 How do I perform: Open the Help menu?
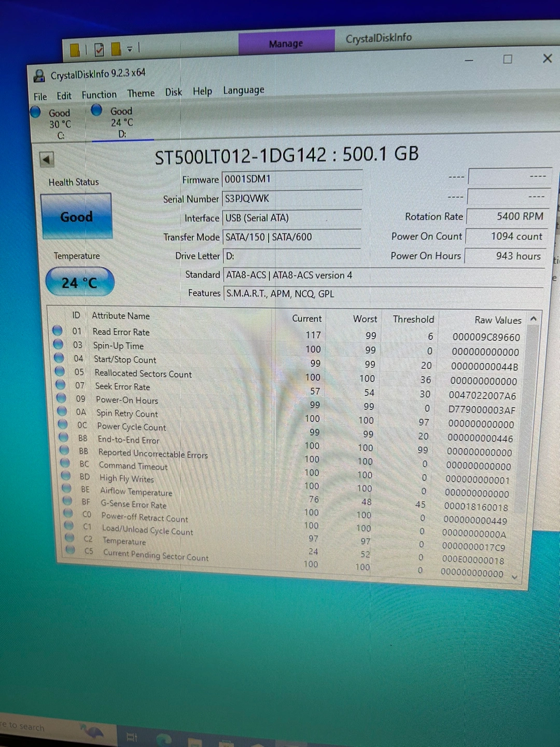tap(202, 91)
